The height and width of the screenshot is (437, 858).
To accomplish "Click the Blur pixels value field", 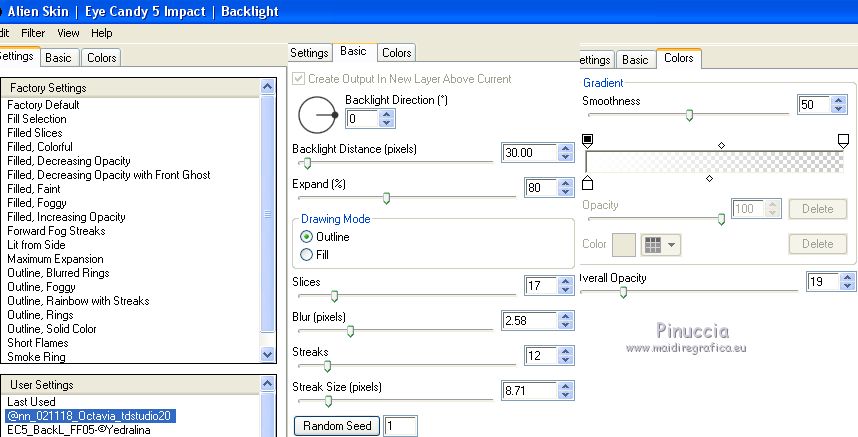I will 530,321.
